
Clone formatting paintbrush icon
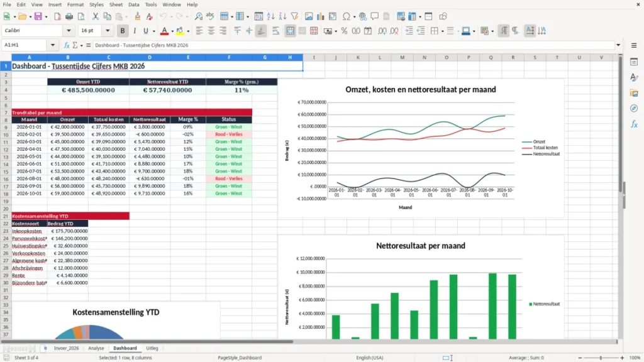pos(138,16)
